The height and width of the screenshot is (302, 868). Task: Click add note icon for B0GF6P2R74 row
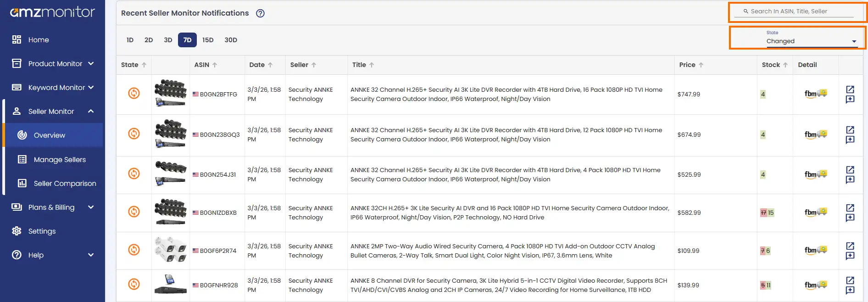[850, 256]
